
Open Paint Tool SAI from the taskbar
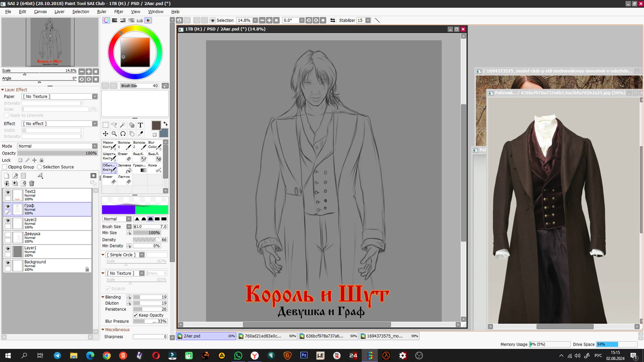click(x=370, y=356)
